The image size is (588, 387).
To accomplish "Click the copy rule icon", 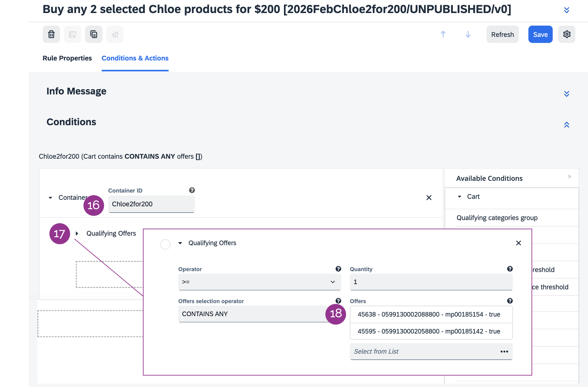I will tap(94, 34).
